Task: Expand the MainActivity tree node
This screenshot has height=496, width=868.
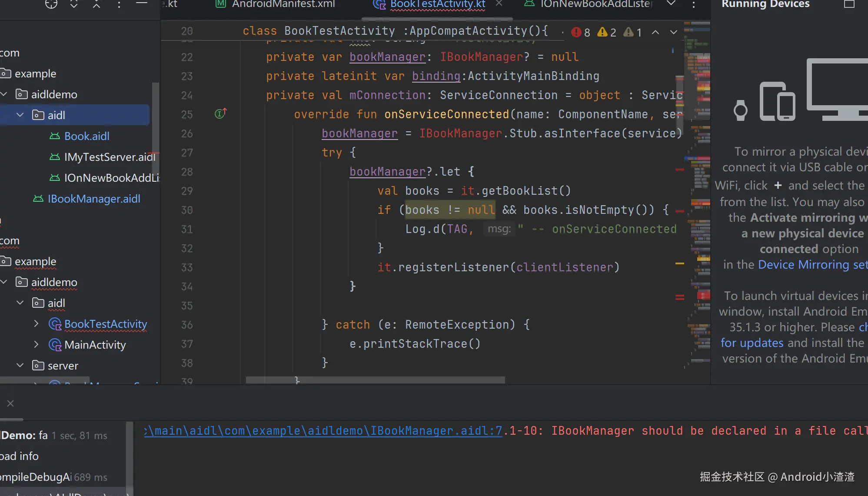Action: (37, 345)
